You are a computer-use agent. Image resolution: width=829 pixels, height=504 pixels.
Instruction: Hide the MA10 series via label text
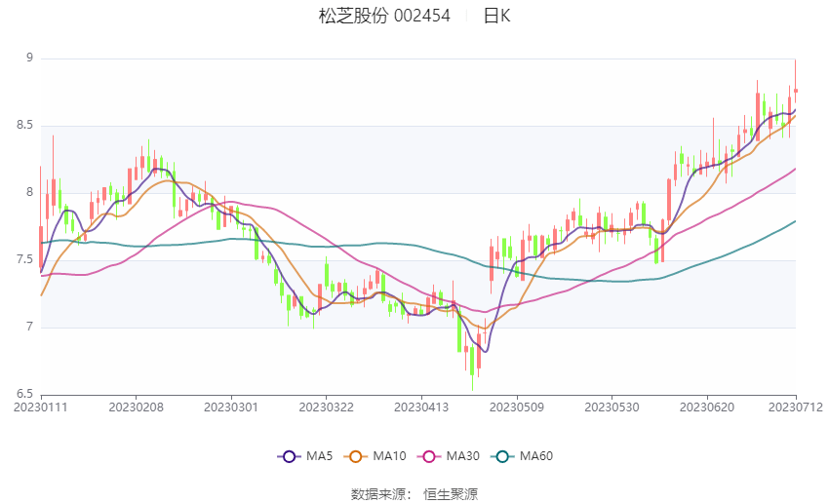click(391, 456)
